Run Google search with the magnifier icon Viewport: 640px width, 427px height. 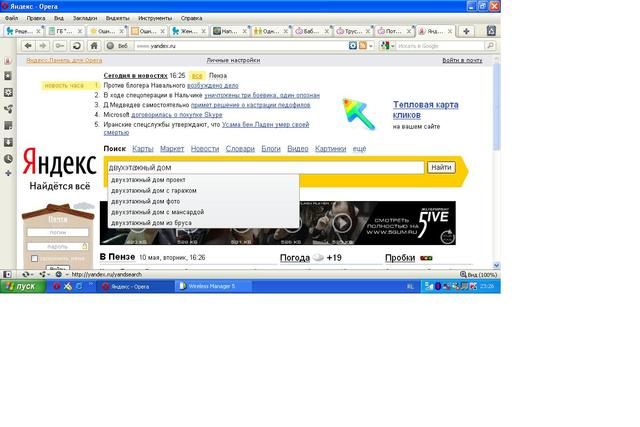point(490,46)
